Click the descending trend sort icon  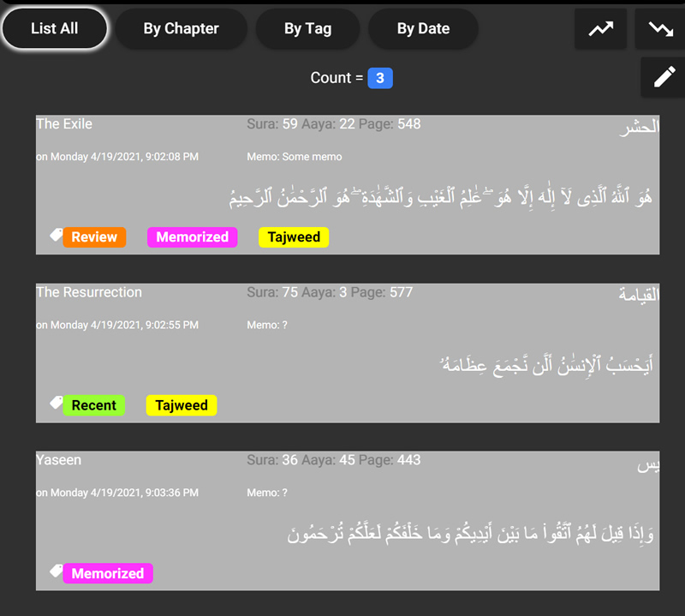coord(660,29)
